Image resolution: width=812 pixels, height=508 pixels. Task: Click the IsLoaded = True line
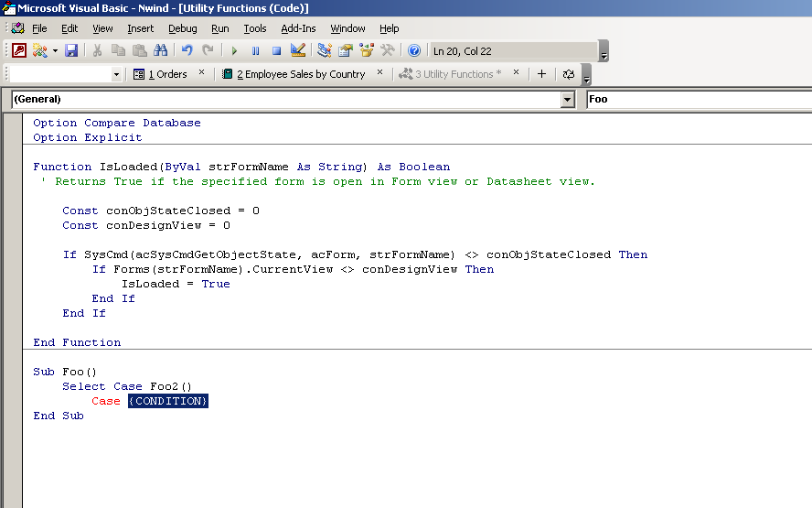click(x=176, y=284)
